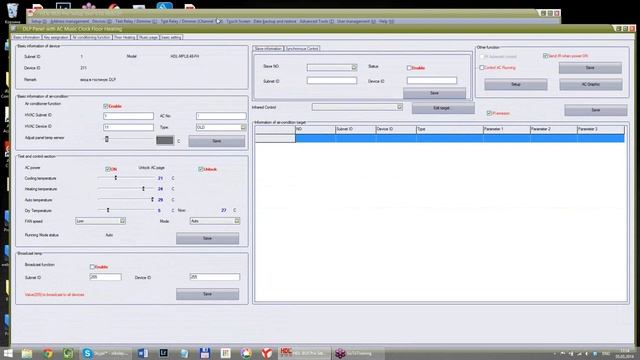
Task: Switch to the HDL app taskbar button
Action: [304, 353]
